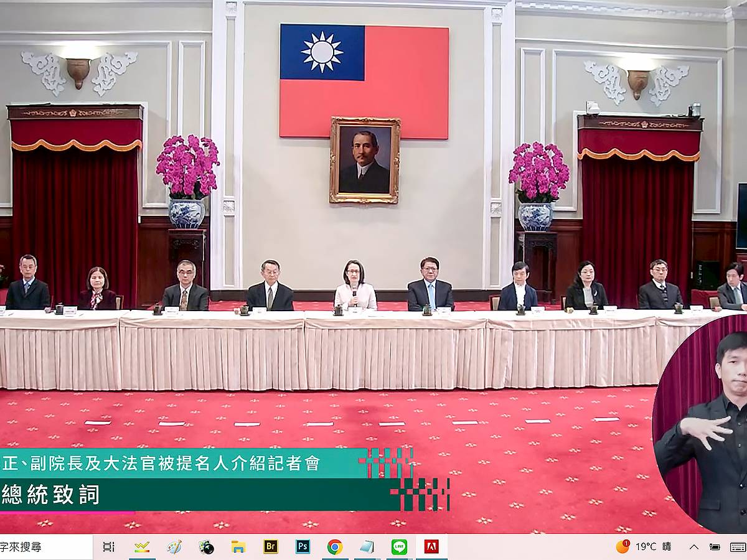Viewport: 747px width, 560px height.
Task: Open Adobe Photoshop from the taskbar
Action: (x=303, y=547)
